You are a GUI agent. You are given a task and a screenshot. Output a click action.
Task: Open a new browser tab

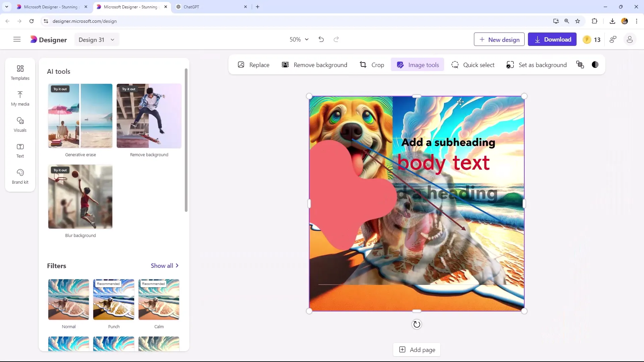pyautogui.click(x=258, y=7)
